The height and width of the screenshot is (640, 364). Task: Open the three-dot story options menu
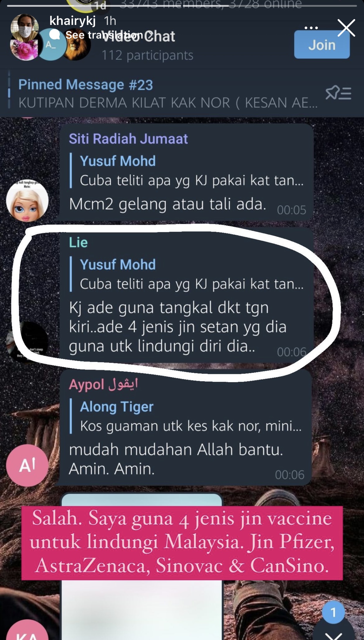pos(311,28)
